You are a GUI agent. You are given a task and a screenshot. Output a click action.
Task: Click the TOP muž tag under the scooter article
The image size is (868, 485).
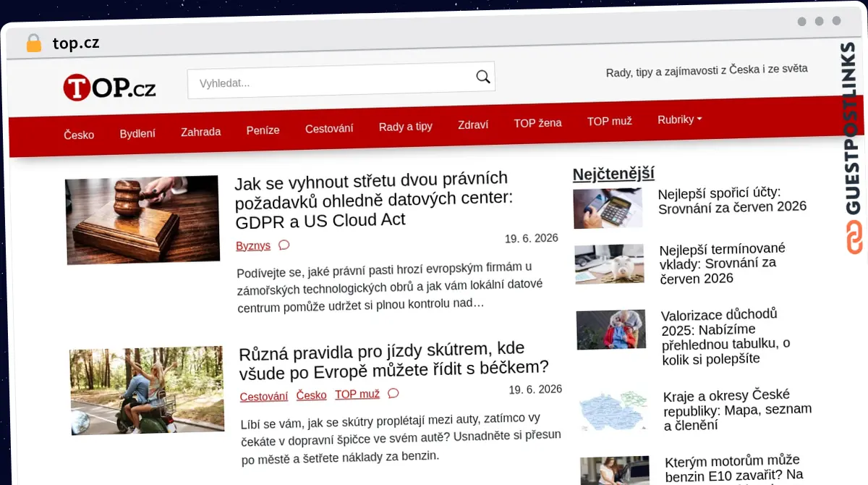pos(357,395)
